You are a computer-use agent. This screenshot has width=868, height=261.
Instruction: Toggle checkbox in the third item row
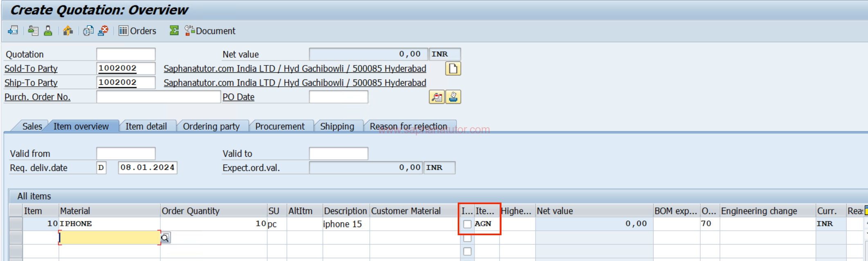coord(467,252)
